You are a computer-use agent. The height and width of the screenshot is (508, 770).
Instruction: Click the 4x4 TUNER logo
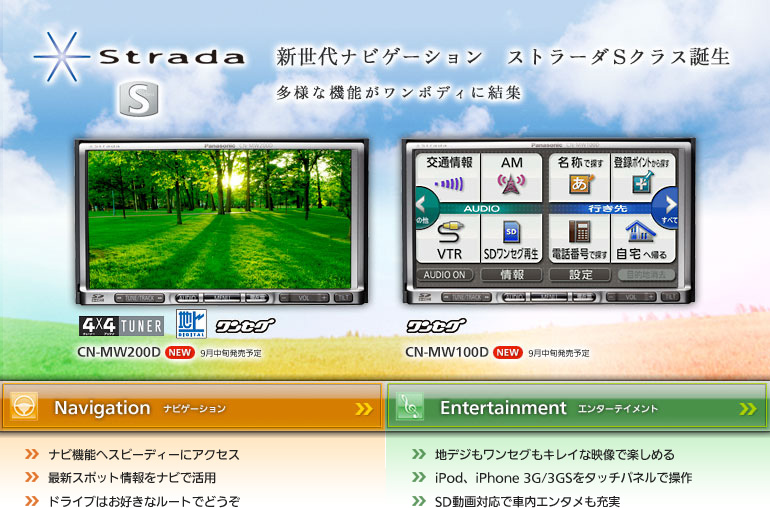point(121,326)
